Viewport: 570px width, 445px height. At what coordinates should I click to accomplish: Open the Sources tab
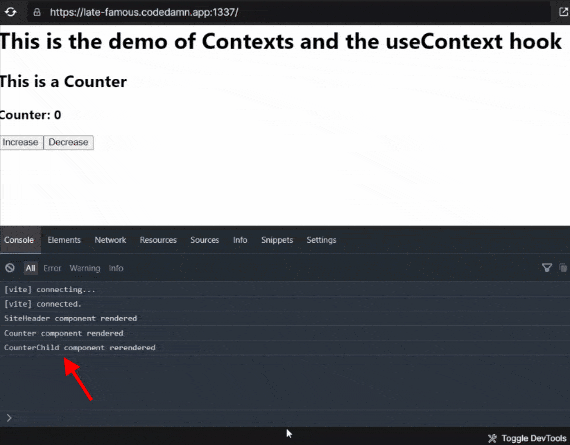[205, 240]
